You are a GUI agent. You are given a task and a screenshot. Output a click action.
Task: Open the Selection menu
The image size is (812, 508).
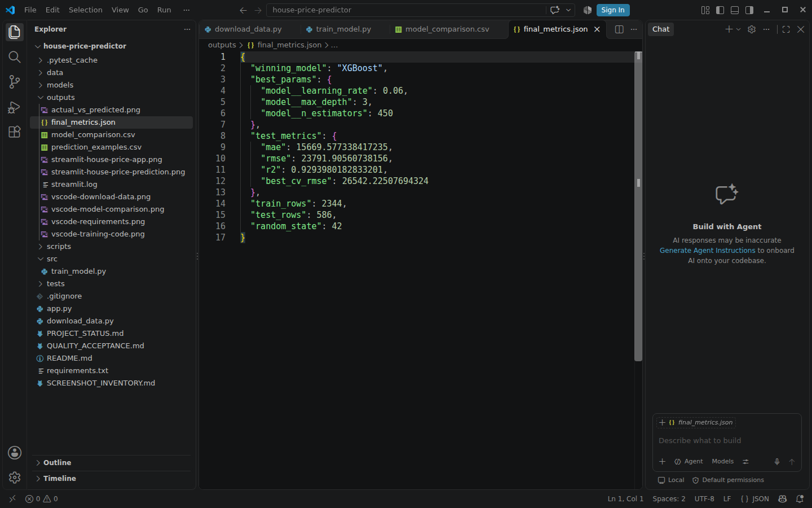click(86, 10)
